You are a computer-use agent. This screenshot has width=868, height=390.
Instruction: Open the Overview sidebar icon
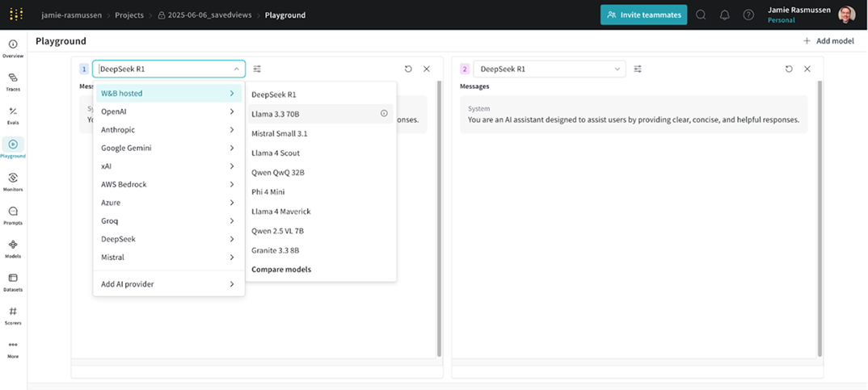coord(13,48)
